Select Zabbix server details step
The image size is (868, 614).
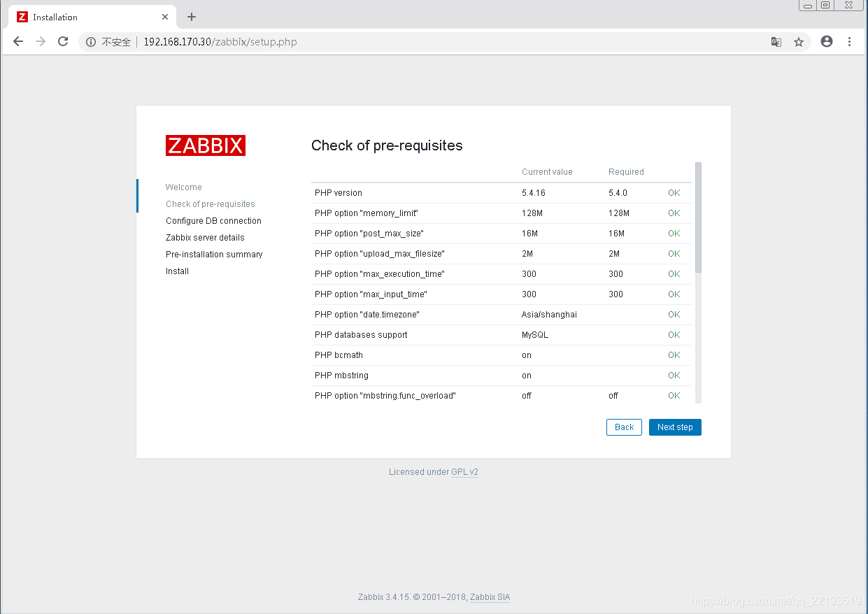coord(205,238)
